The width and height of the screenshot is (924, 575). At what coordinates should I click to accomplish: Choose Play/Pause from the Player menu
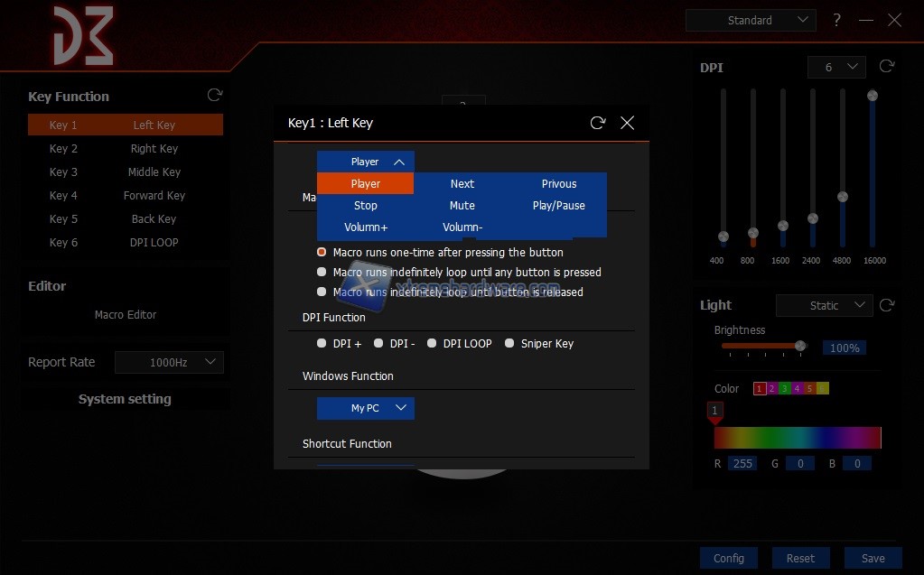558,205
